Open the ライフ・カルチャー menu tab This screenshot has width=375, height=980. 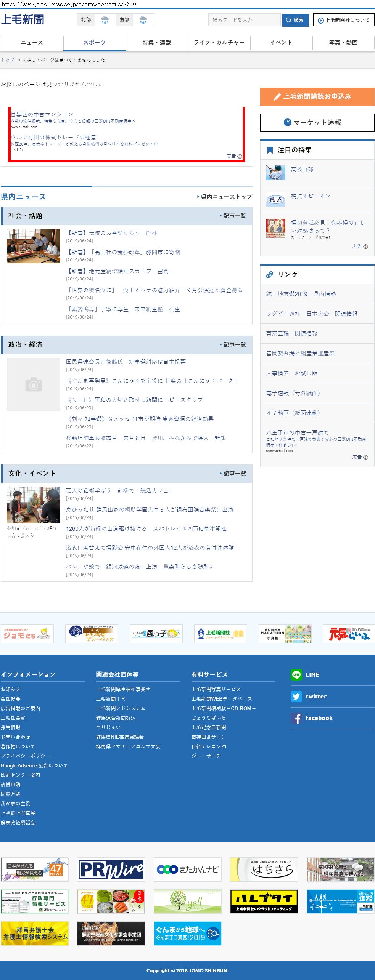[219, 43]
